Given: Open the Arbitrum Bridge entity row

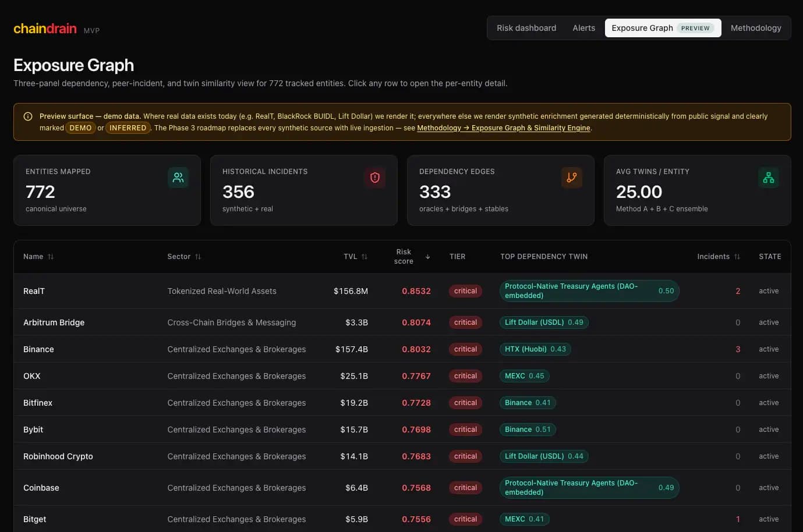Looking at the screenshot, I should (402, 322).
